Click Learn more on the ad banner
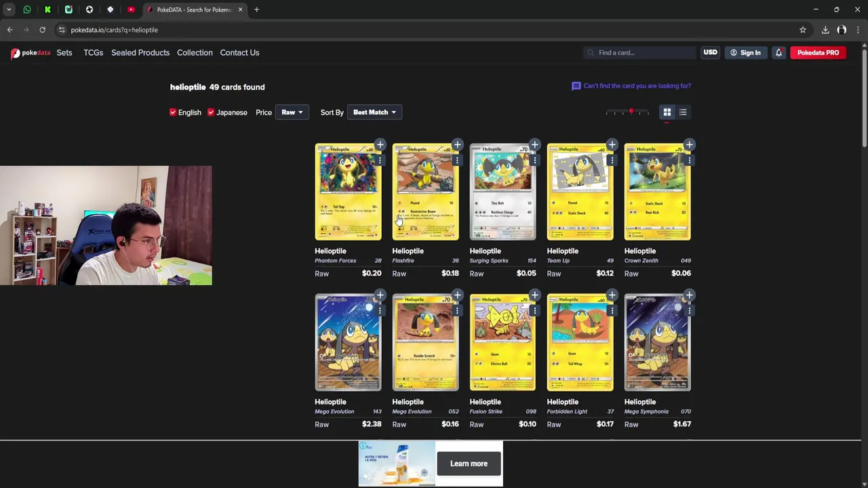Viewport: 868px width, 488px height. coord(469,464)
